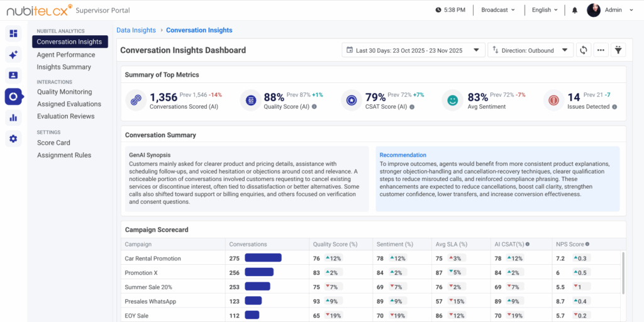Click info icon next to Issues Detected
Screen dimensions: 644x322
(x=614, y=107)
